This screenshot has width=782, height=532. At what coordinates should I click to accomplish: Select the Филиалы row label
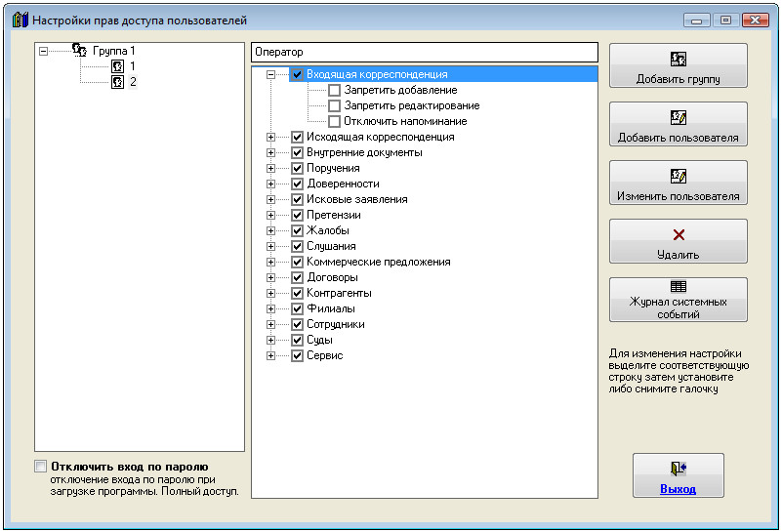tap(331, 308)
